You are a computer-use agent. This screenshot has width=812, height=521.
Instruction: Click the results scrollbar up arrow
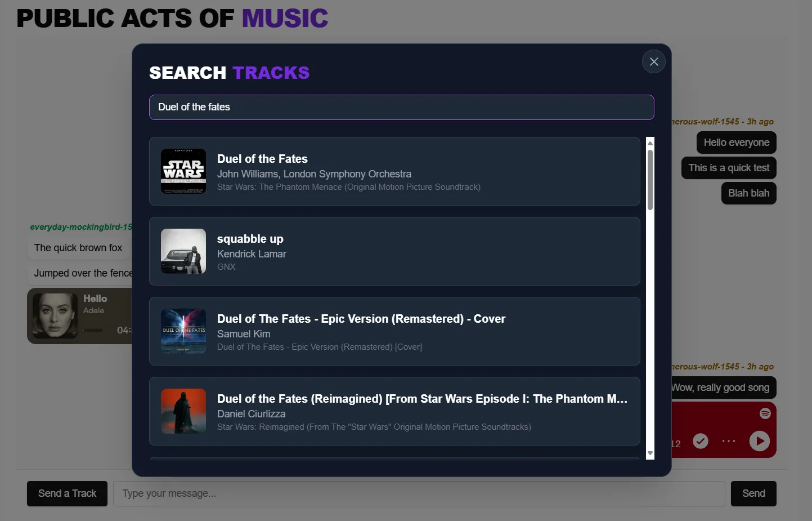pos(650,143)
